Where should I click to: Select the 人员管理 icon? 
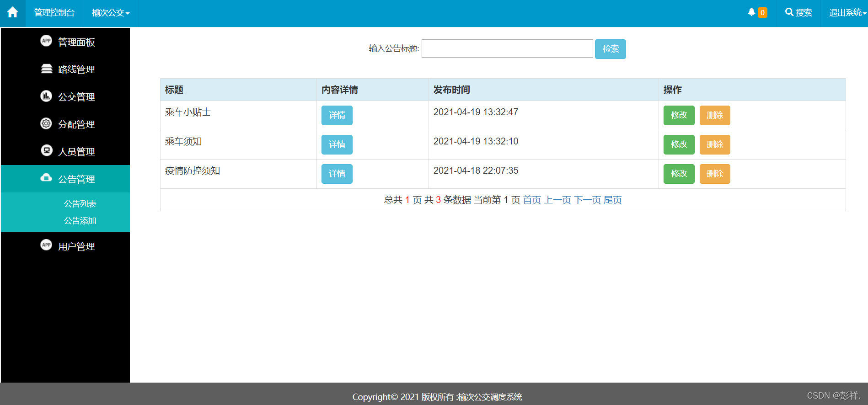(x=47, y=150)
